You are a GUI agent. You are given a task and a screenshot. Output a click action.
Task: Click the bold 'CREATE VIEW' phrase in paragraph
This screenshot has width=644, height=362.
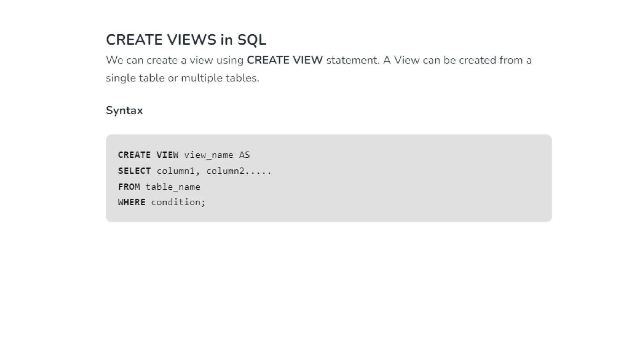(x=285, y=60)
